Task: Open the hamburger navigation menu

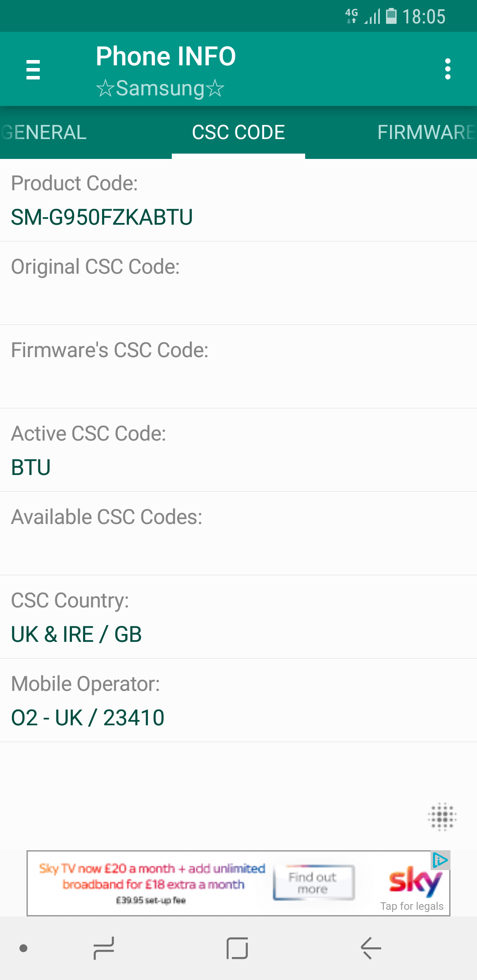Action: (33, 70)
